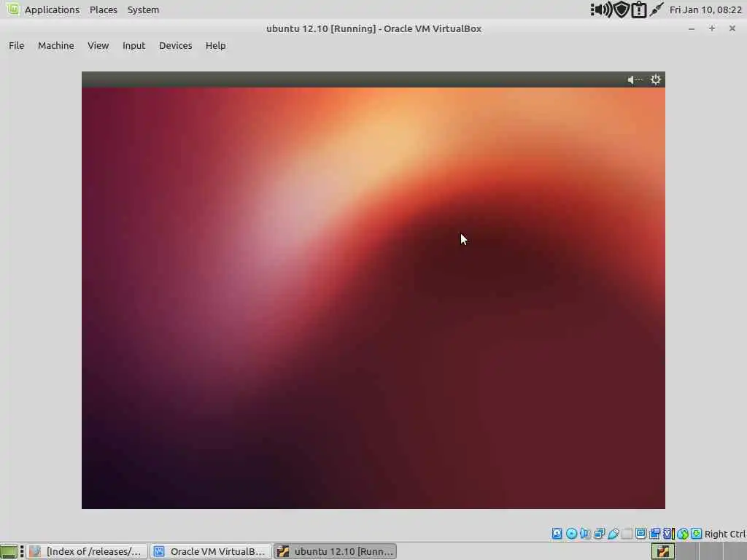The image size is (747, 560).
Task: Click the ubuntu 12.10 [Running] taskbar button
Action: [x=336, y=551]
